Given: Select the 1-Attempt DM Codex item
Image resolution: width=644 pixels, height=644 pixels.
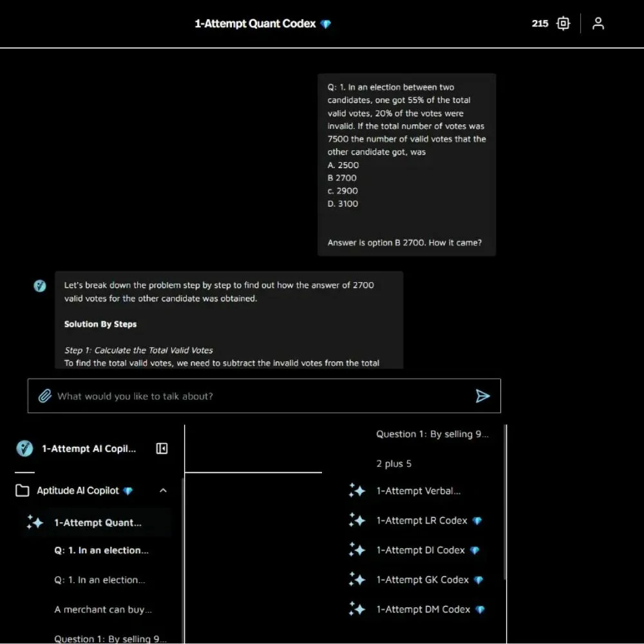Looking at the screenshot, I should click(x=423, y=609).
